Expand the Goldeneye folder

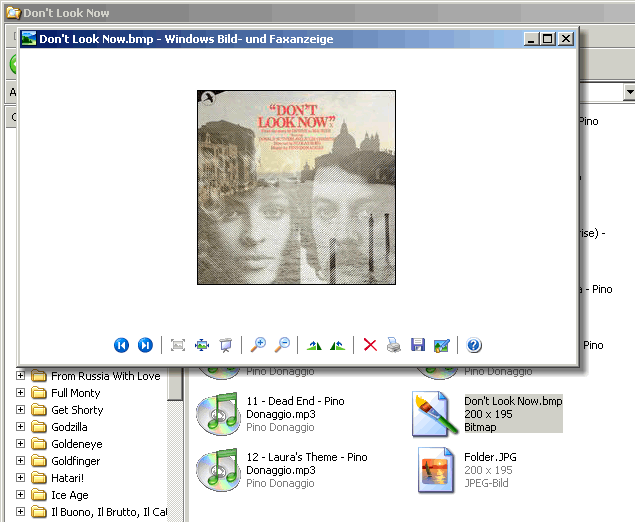pyautogui.click(x=20, y=444)
